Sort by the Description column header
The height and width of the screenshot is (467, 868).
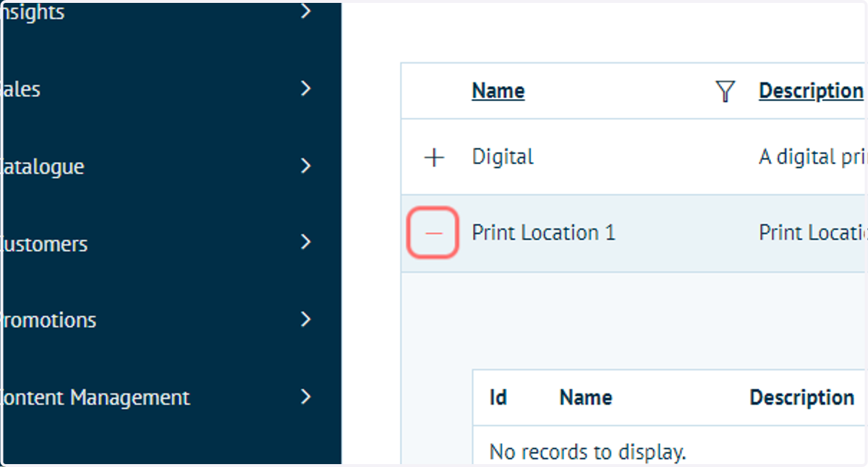pos(811,91)
